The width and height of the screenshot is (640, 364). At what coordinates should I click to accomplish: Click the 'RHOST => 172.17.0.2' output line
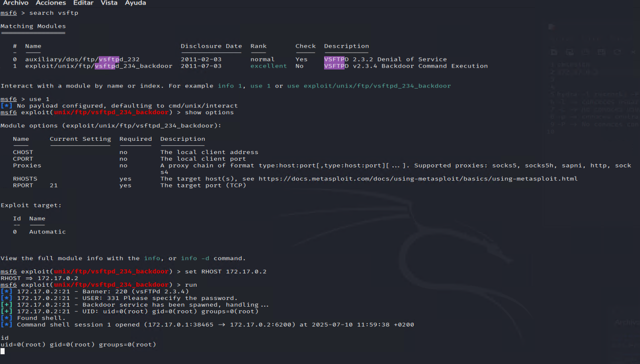click(39, 278)
